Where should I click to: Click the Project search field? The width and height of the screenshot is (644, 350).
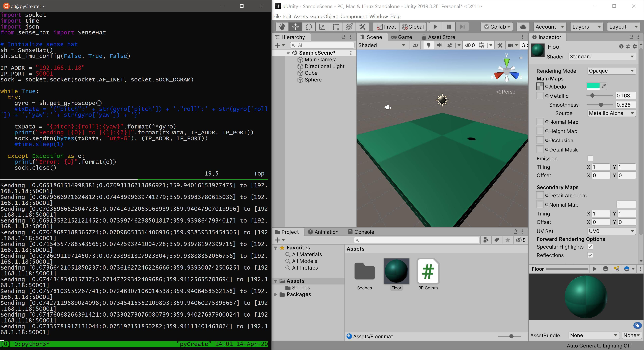pos(416,240)
